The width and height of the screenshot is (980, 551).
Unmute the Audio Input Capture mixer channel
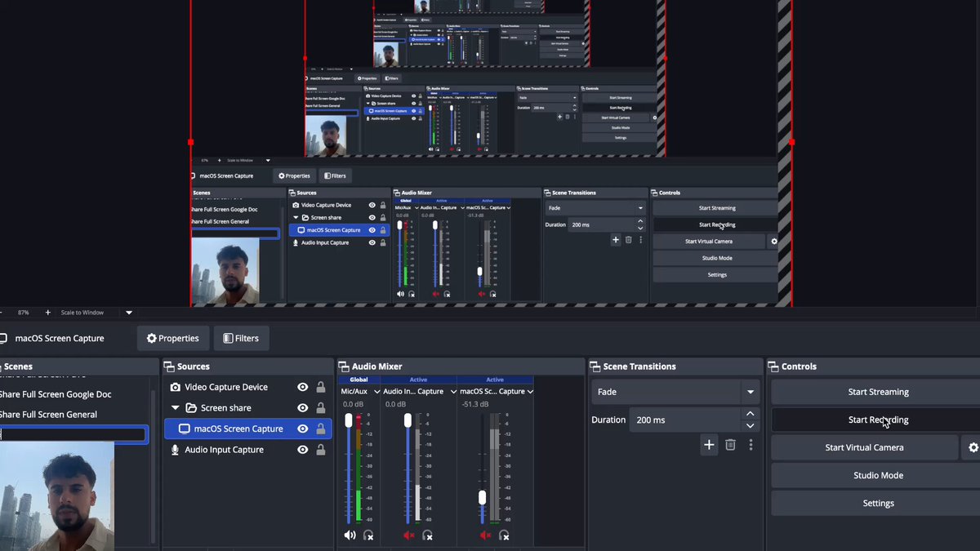pyautogui.click(x=409, y=535)
